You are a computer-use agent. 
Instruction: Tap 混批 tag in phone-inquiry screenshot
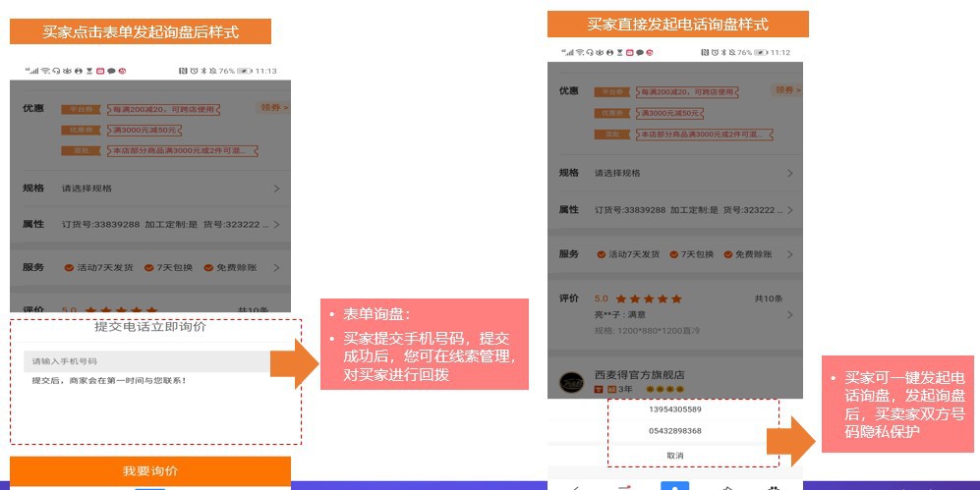pos(612,135)
